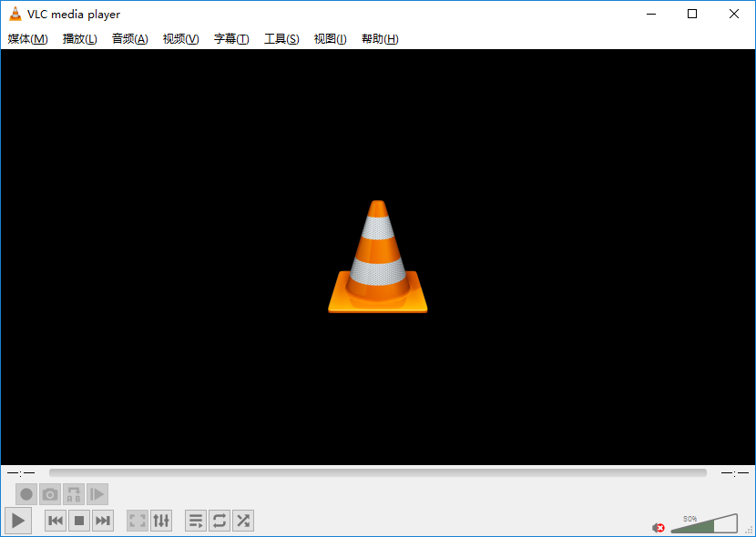Image resolution: width=756 pixels, height=537 pixels.
Task: Click the elapsed time label
Action: pos(21,473)
